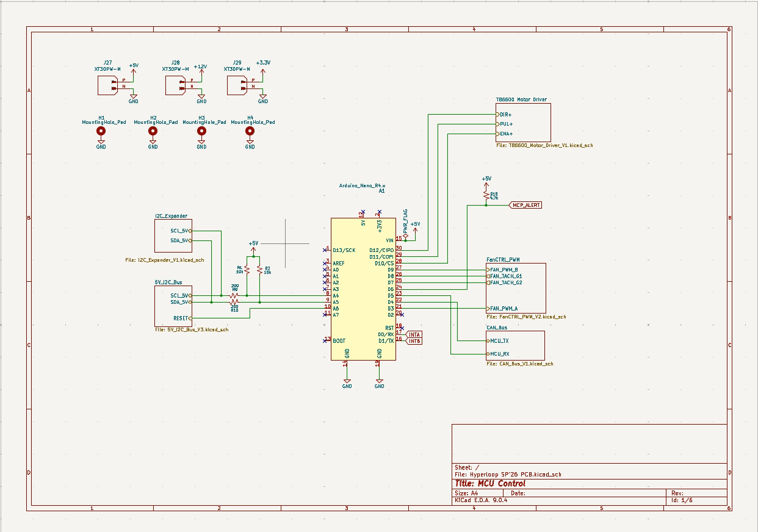Click no-connect marker on D2 pin
This screenshot has width=758, height=532.
[402, 315]
